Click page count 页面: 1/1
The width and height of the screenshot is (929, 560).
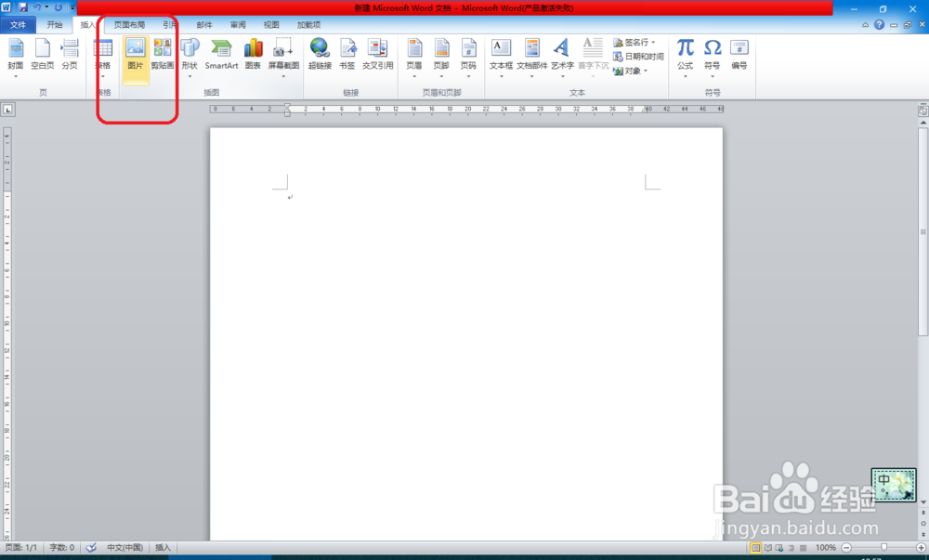coord(20,548)
